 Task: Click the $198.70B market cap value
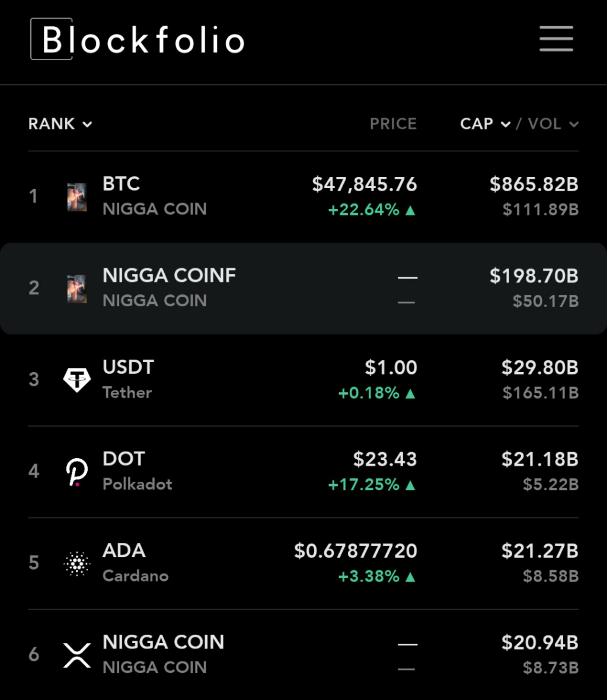(x=534, y=275)
